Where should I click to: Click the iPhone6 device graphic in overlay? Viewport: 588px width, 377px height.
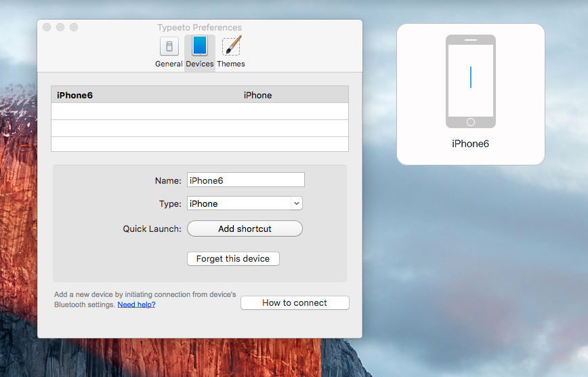pyautogui.click(x=471, y=81)
